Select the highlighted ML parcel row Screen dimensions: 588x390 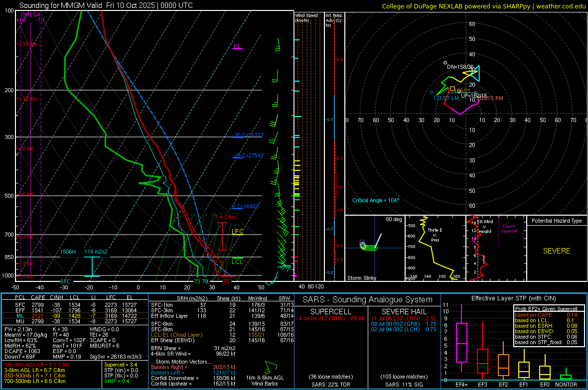75,316
